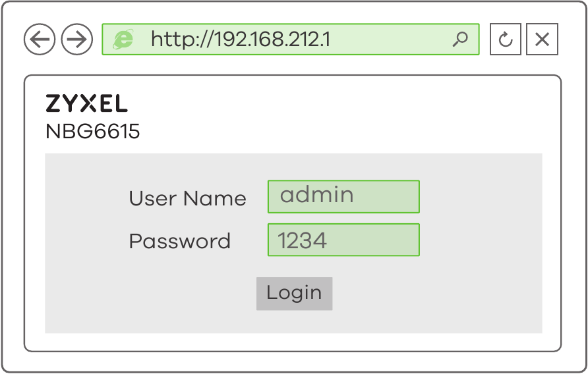588x374 pixels.
Task: Click empty address bar space left of magnifier
Action: coord(390,40)
